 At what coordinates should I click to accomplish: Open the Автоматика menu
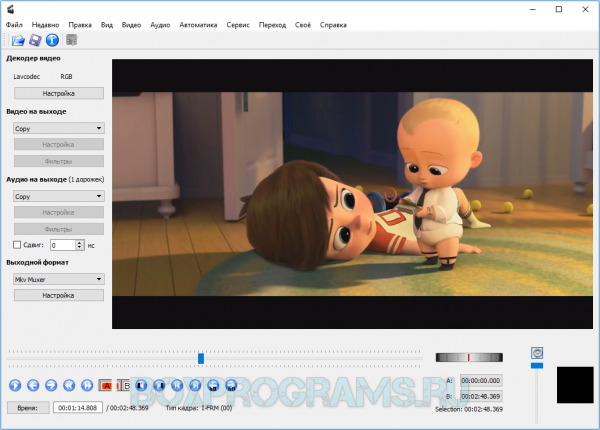[x=198, y=25]
